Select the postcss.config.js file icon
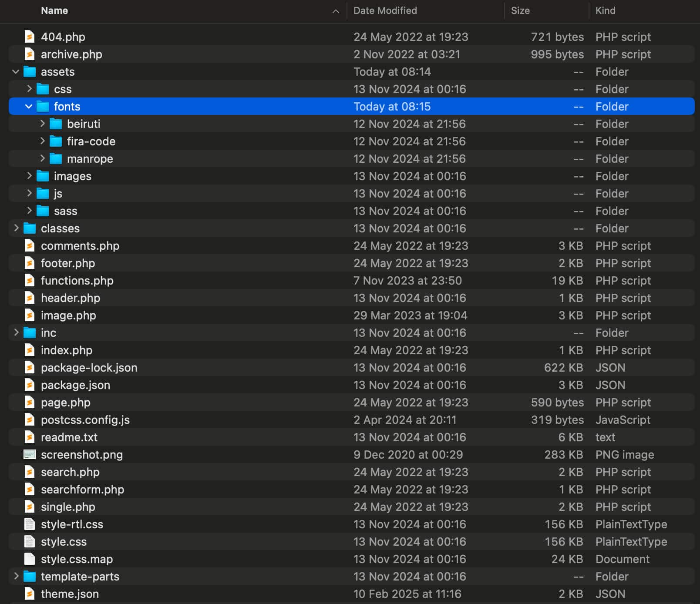This screenshot has width=700, height=604. tap(29, 419)
